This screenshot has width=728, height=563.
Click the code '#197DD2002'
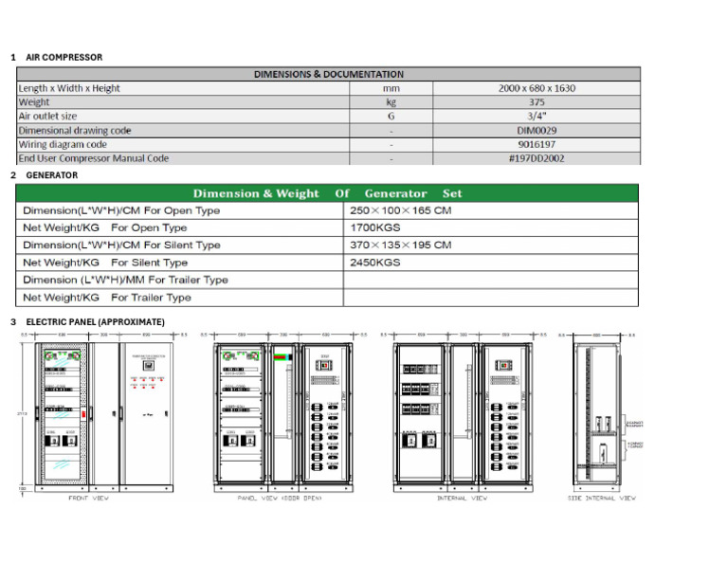tap(537, 158)
